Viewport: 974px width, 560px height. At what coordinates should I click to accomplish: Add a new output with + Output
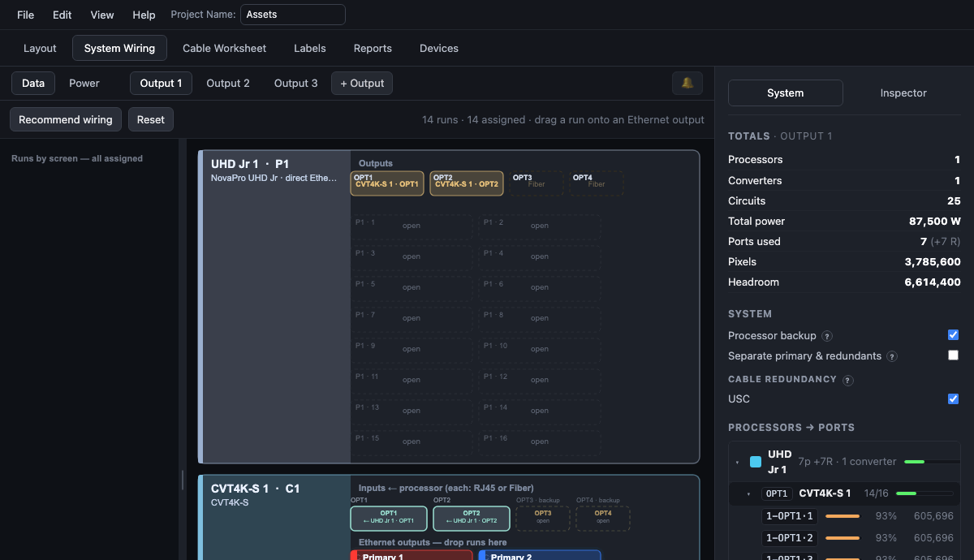[x=362, y=83]
